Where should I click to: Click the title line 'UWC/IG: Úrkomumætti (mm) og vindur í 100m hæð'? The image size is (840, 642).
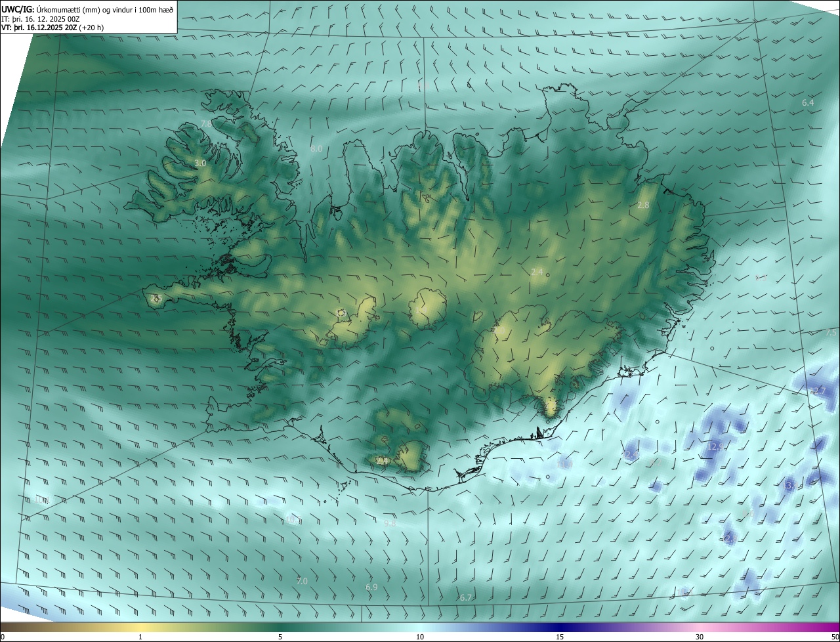87,9
